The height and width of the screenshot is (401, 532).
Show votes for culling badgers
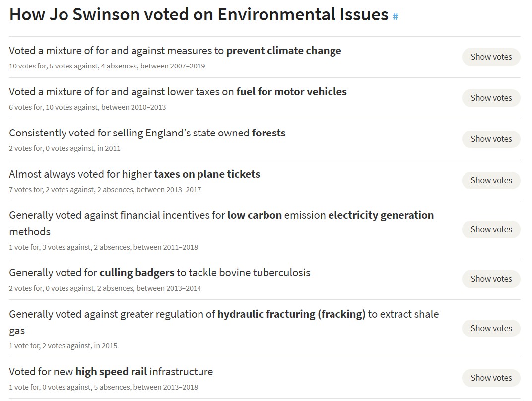[491, 279]
